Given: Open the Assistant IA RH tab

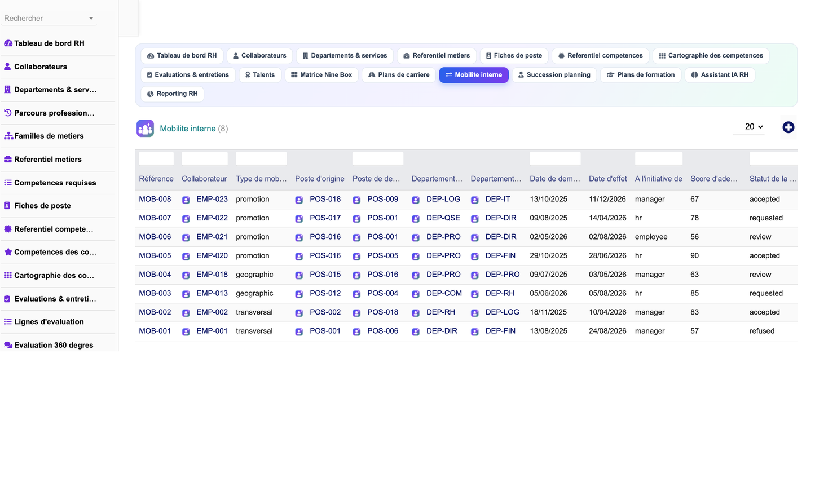Looking at the screenshot, I should (720, 75).
